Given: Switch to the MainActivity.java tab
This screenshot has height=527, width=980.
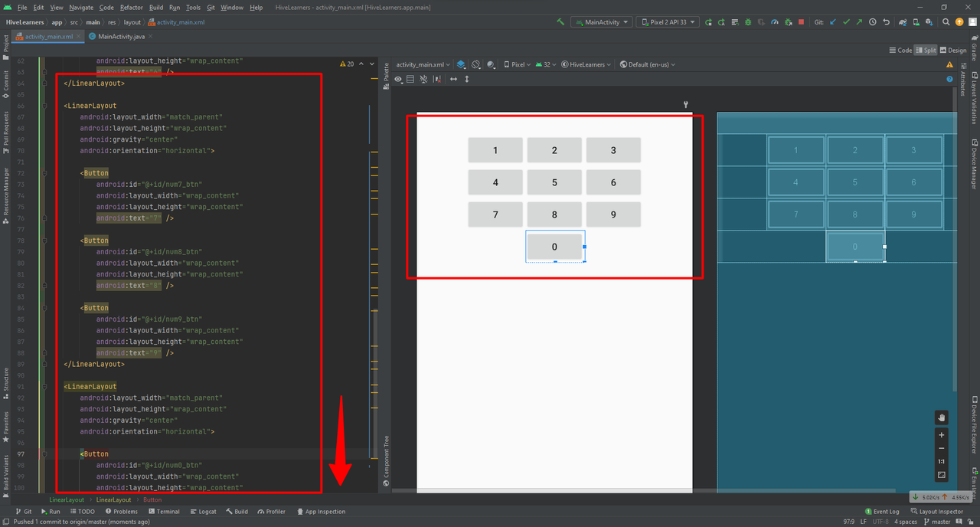Looking at the screenshot, I should coord(121,35).
